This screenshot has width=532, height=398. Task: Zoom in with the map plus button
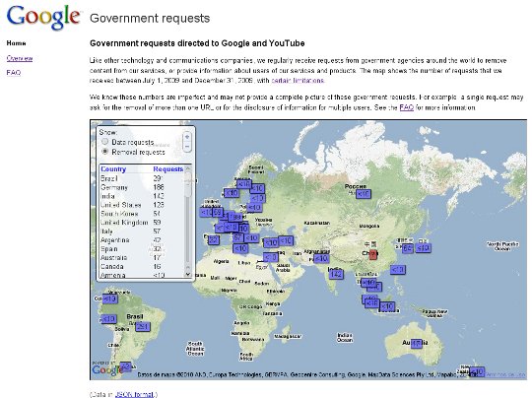point(187,137)
